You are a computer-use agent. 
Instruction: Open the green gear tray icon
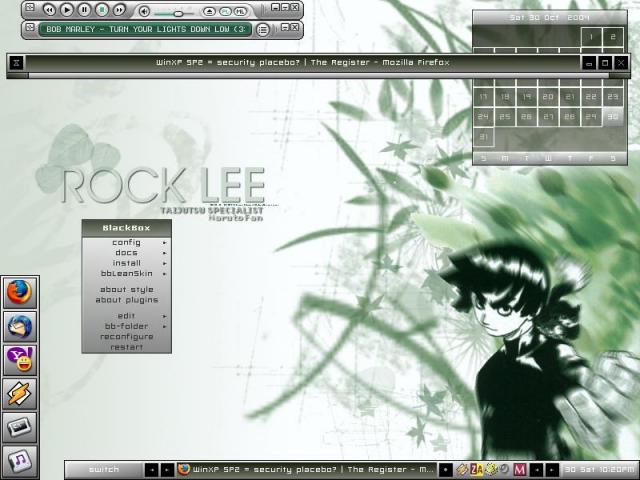491,470
